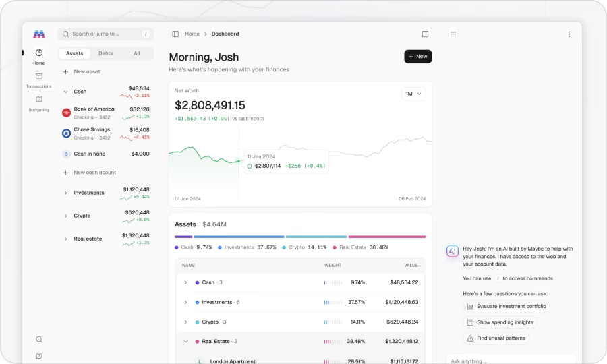607x364 pixels.
Task: Select Evaluate investment portfolio suggestion
Action: click(x=507, y=306)
